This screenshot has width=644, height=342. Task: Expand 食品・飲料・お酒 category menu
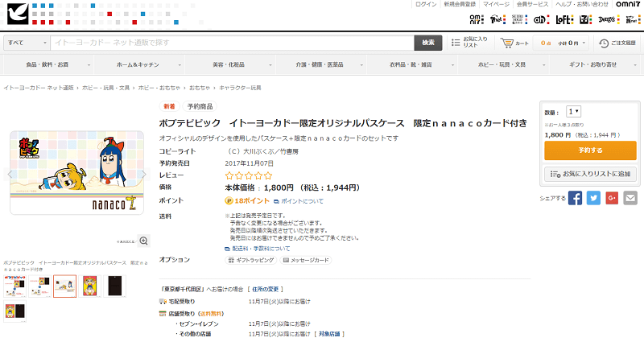coord(48,64)
